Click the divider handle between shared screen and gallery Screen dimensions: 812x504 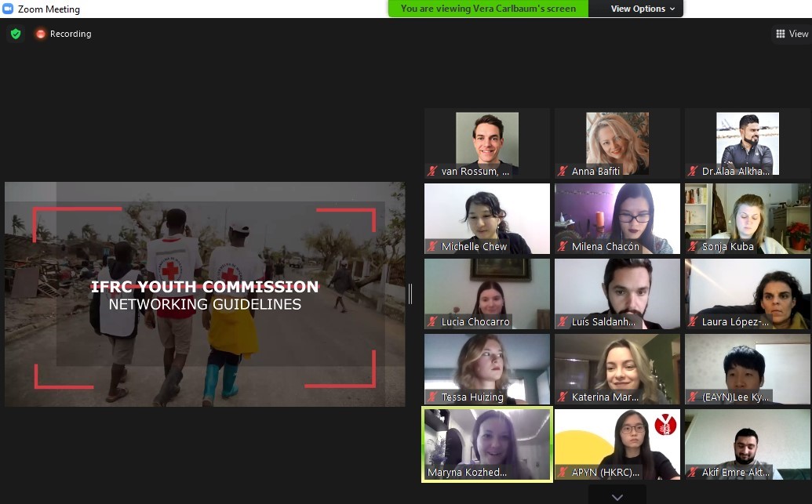click(x=410, y=293)
